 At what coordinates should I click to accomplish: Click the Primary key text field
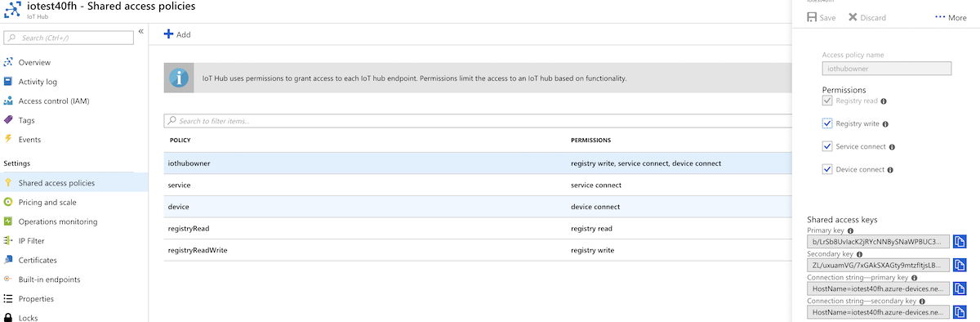(x=878, y=242)
